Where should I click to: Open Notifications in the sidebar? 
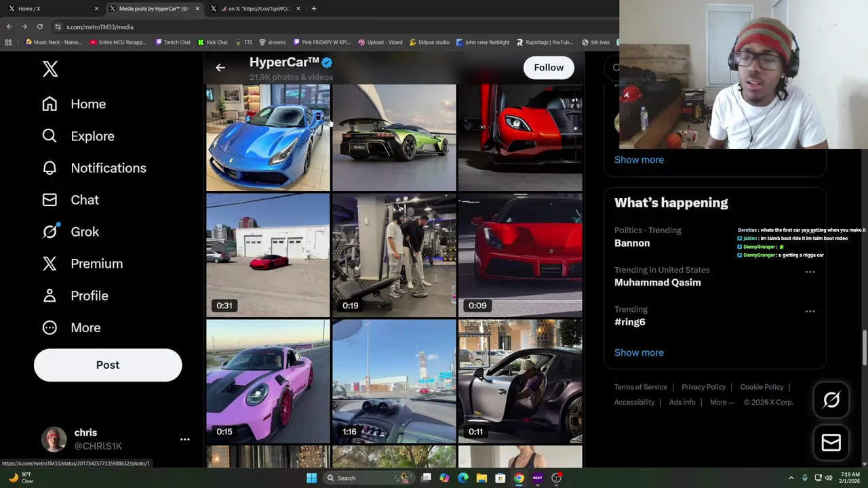coord(94,168)
